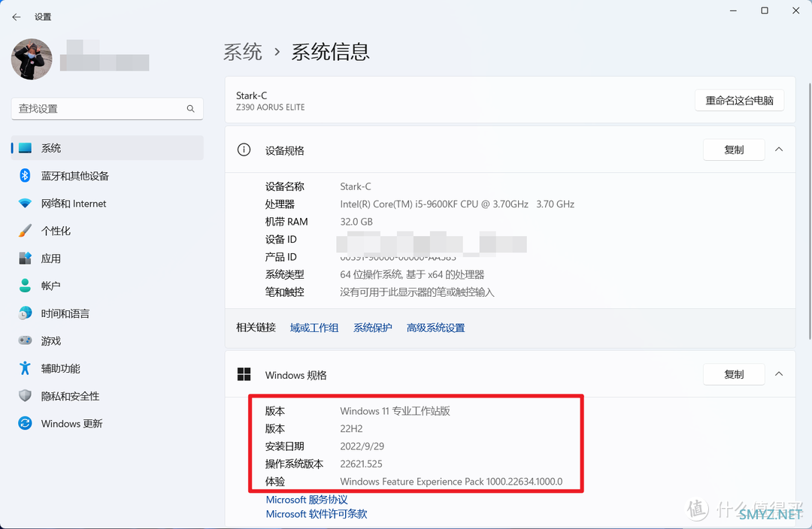Open 应用 apps icon
The height and width of the screenshot is (529, 812).
[25, 258]
